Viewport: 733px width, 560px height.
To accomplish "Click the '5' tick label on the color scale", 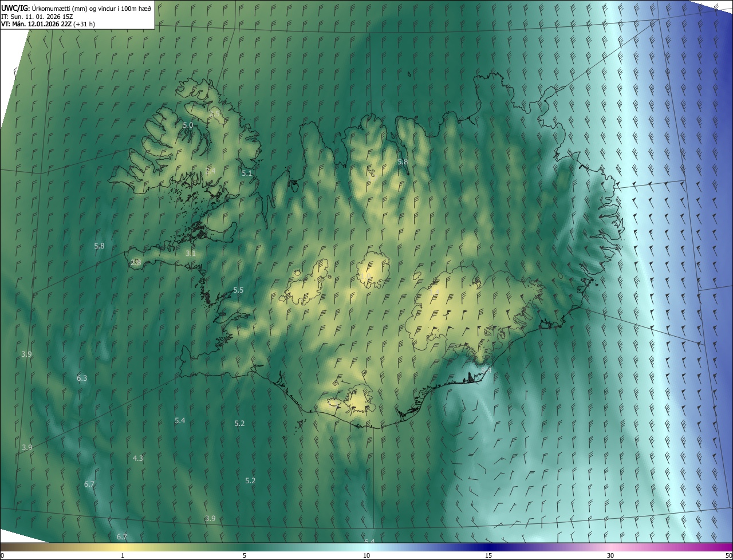I will [245, 556].
